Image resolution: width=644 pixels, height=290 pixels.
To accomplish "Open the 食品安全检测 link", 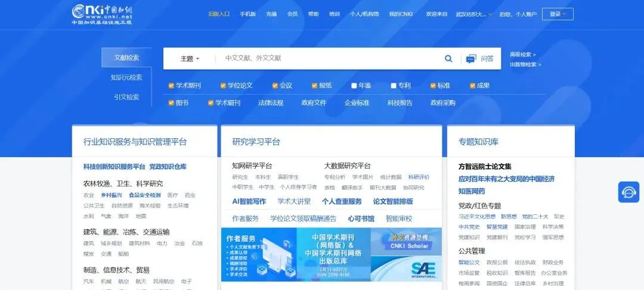I will tap(144, 195).
